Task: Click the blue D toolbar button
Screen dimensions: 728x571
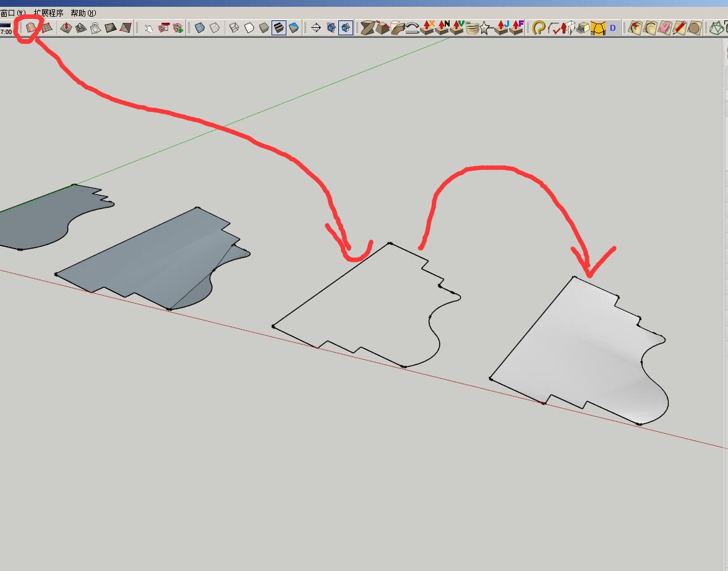Action: [613, 28]
